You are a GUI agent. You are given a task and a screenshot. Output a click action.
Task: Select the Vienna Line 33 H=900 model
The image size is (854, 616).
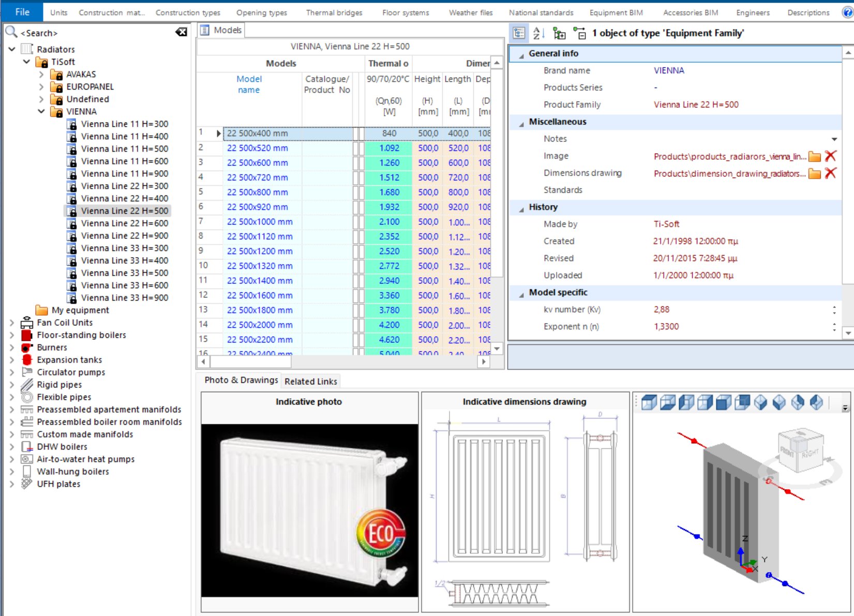(x=124, y=297)
